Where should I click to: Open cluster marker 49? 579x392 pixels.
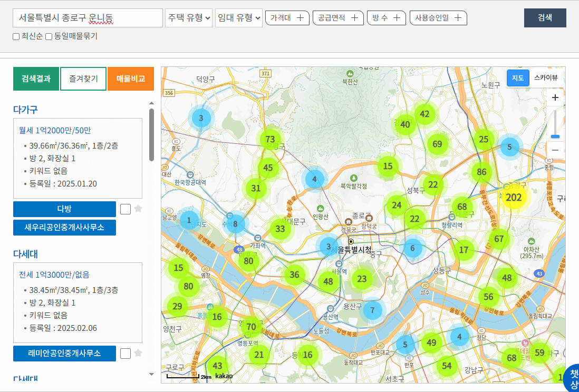point(431,342)
